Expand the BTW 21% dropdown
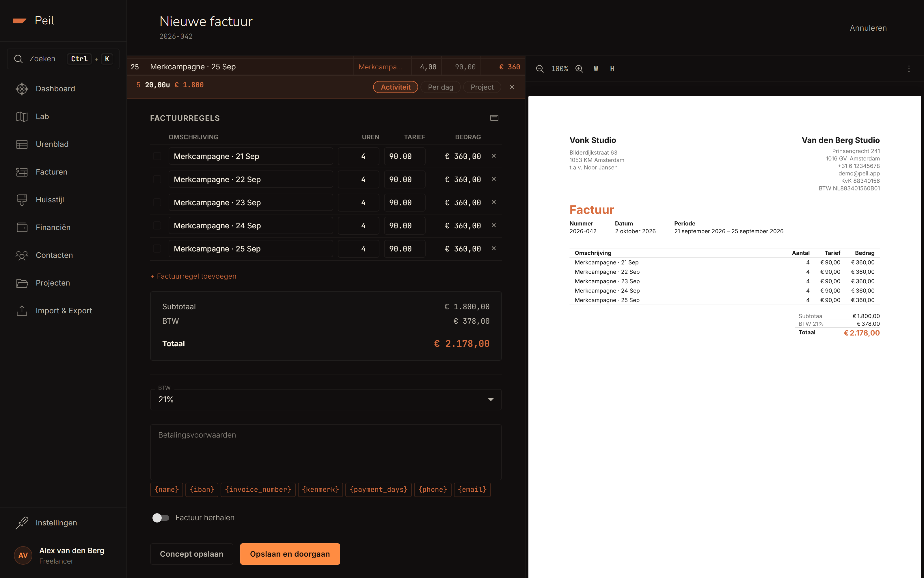This screenshot has width=924, height=578. pyautogui.click(x=326, y=399)
